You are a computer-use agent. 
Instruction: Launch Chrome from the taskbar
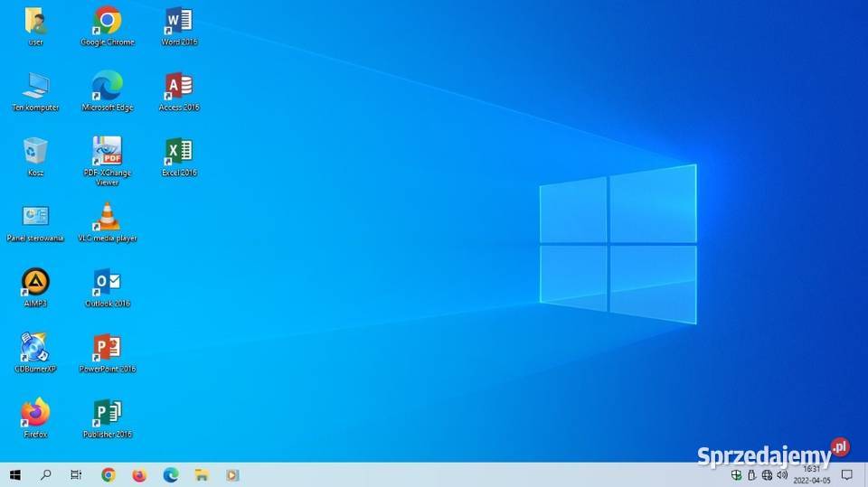(x=108, y=475)
